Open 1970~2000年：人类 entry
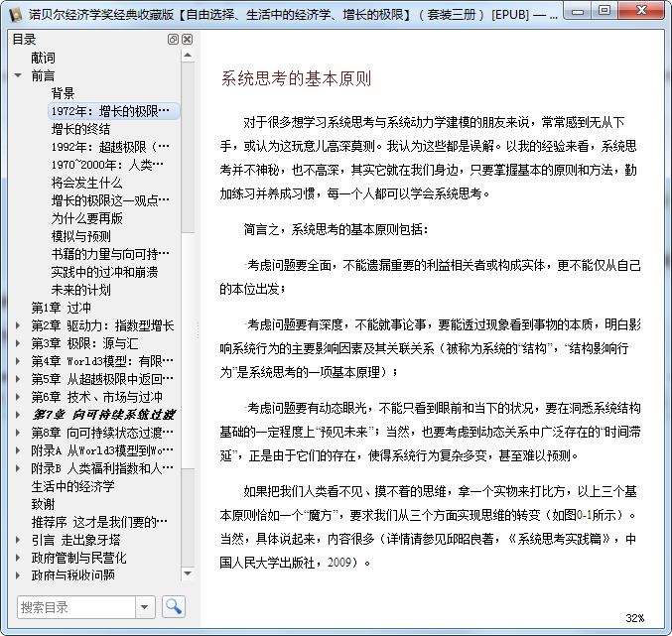 pos(107,165)
